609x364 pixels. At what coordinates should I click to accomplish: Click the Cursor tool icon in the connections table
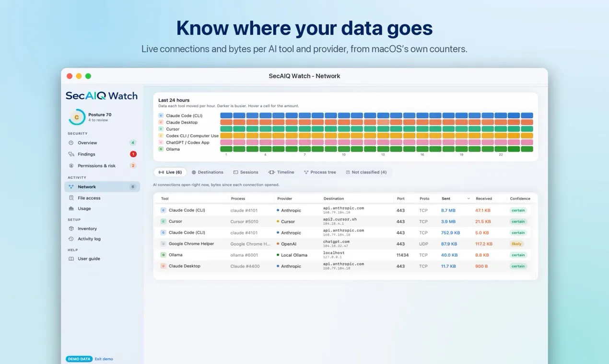coord(163,221)
